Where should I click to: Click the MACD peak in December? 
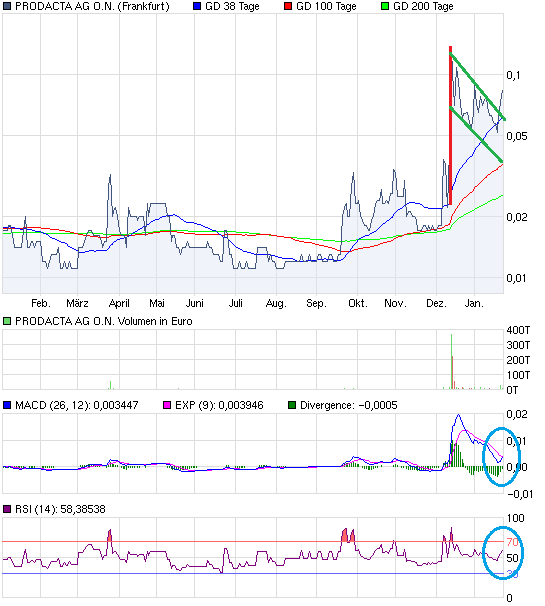458,415
